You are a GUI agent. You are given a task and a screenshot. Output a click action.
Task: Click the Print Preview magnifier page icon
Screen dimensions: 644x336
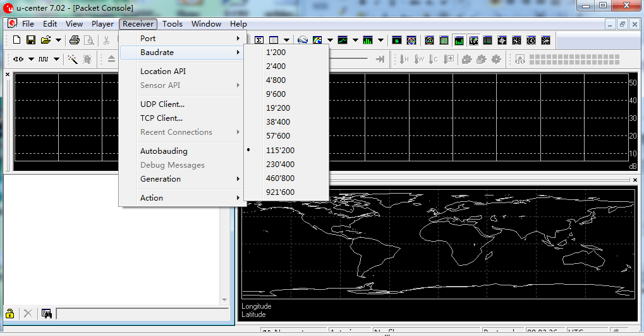point(88,40)
